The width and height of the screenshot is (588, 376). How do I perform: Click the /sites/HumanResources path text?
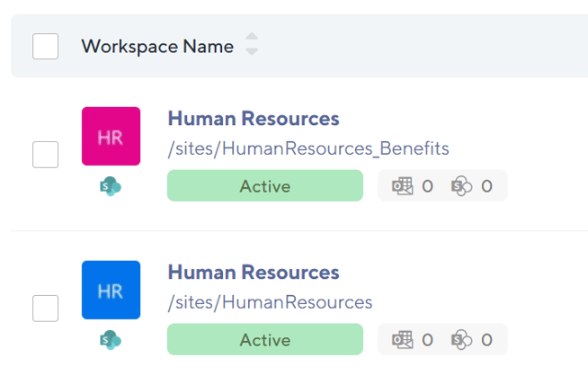(270, 301)
